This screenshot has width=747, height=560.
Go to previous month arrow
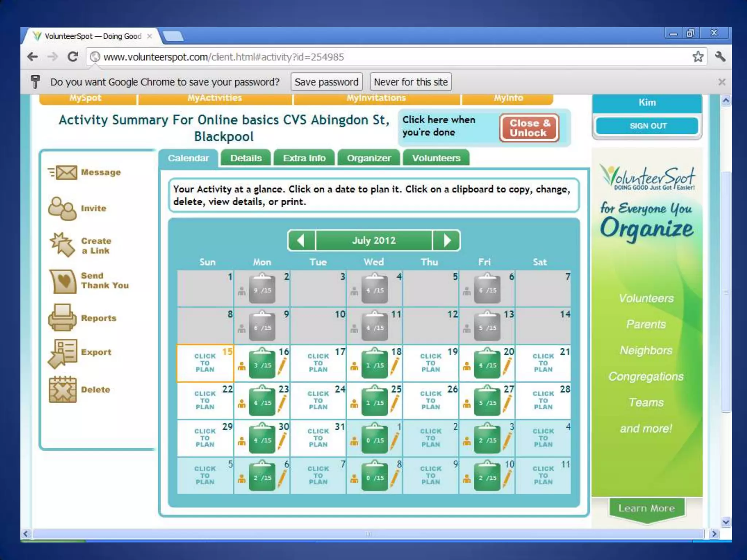pyautogui.click(x=301, y=240)
